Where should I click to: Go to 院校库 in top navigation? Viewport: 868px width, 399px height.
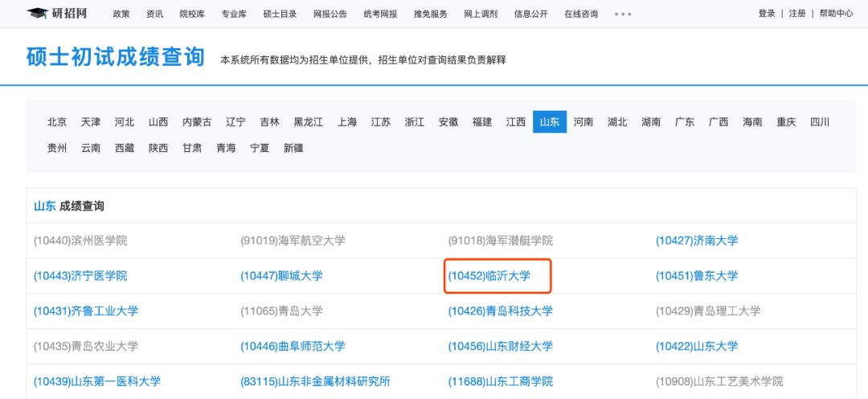pyautogui.click(x=192, y=14)
